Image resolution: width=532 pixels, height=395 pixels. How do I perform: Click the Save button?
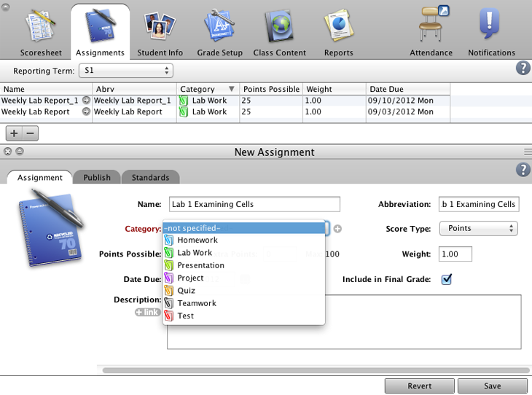[492, 386]
